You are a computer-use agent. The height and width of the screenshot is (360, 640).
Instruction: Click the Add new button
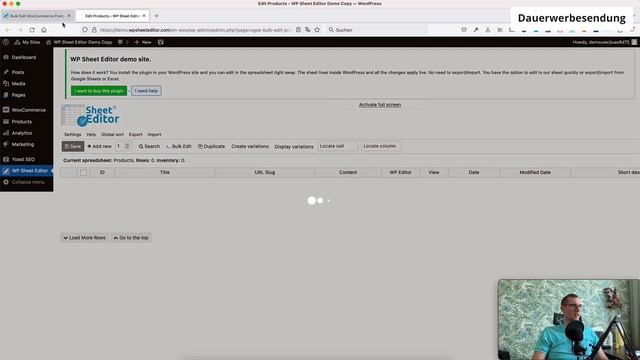(99, 147)
